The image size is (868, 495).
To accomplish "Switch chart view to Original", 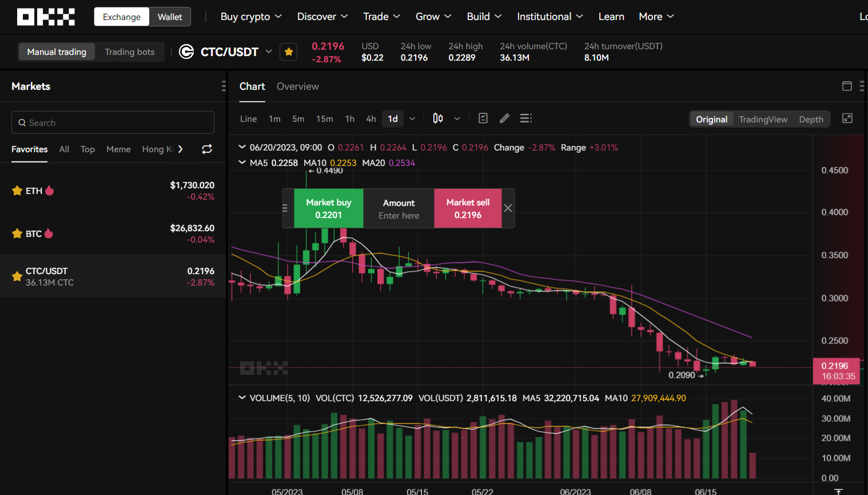I will 711,119.
